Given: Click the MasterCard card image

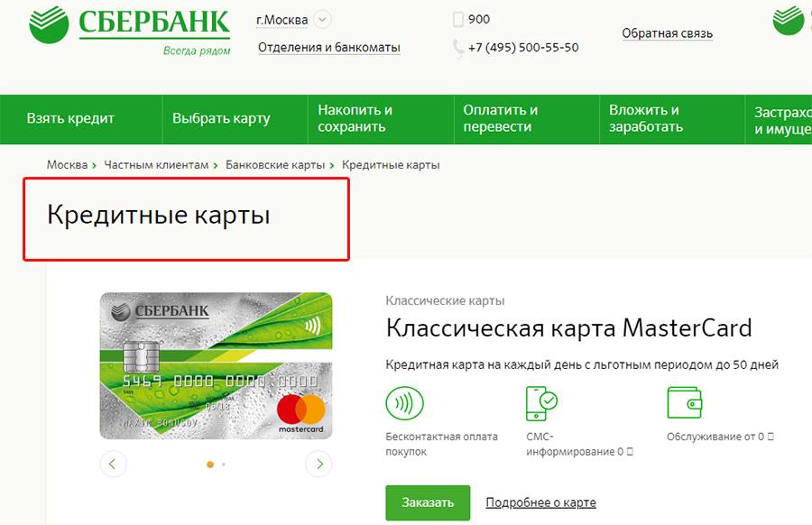Looking at the screenshot, I should (x=216, y=366).
